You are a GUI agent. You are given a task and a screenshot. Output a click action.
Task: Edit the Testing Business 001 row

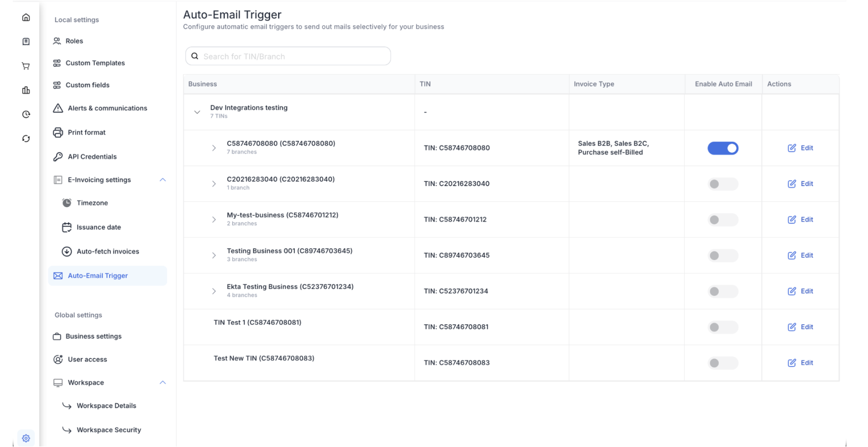tap(800, 255)
